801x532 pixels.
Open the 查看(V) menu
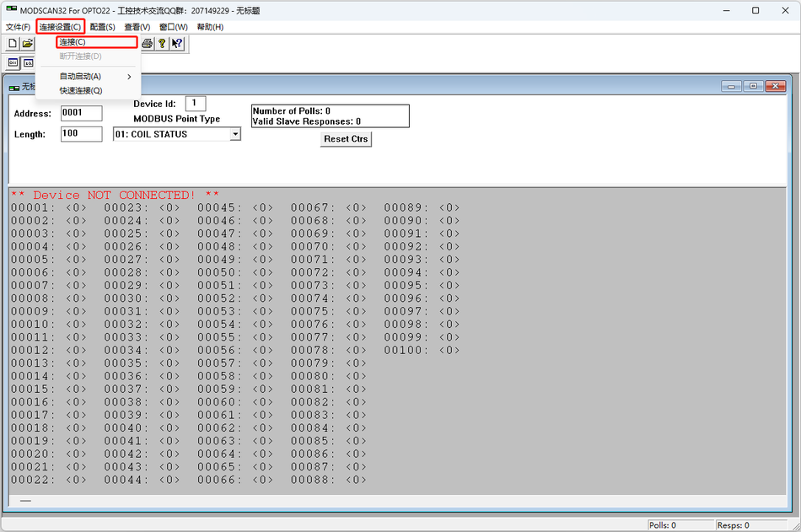(137, 27)
